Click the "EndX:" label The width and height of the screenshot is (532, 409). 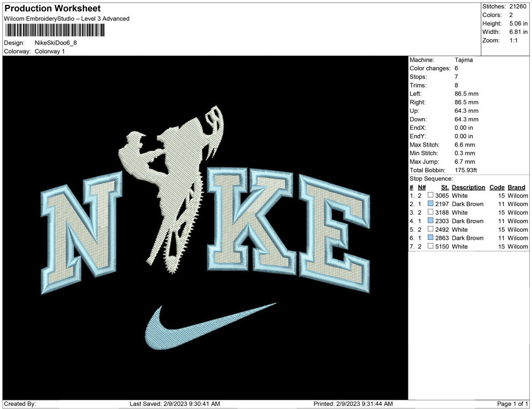coord(418,127)
